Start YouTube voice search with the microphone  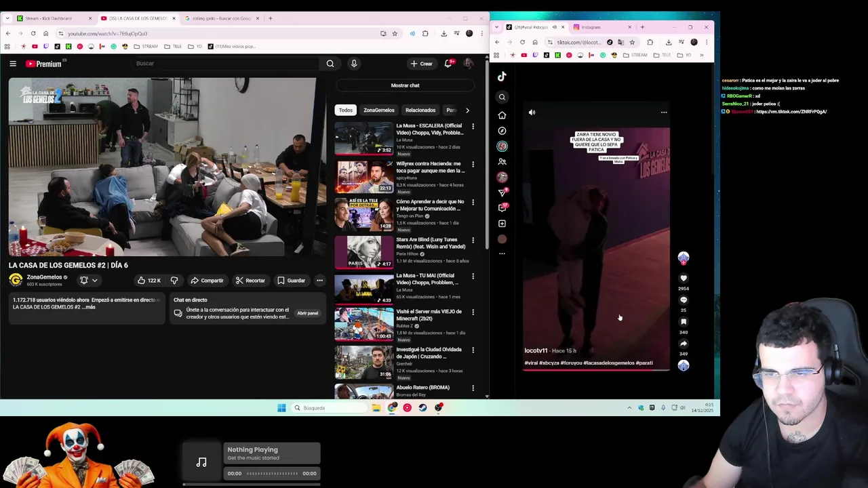(353, 64)
